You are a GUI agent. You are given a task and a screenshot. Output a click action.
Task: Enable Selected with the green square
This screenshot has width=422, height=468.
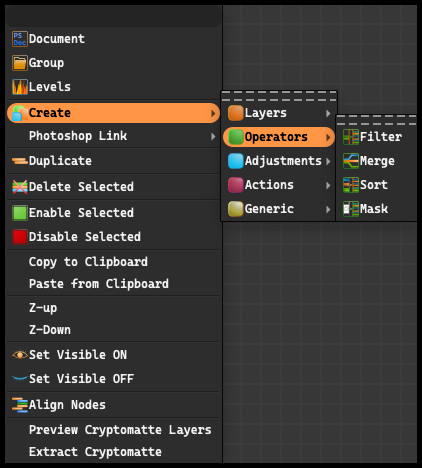20,213
